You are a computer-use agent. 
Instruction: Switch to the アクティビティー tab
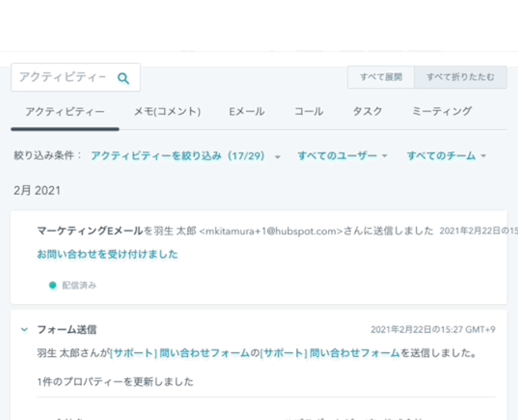point(65,112)
